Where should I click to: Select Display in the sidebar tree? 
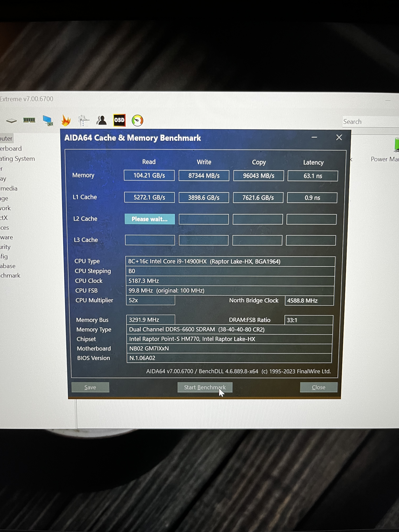(x=3, y=179)
